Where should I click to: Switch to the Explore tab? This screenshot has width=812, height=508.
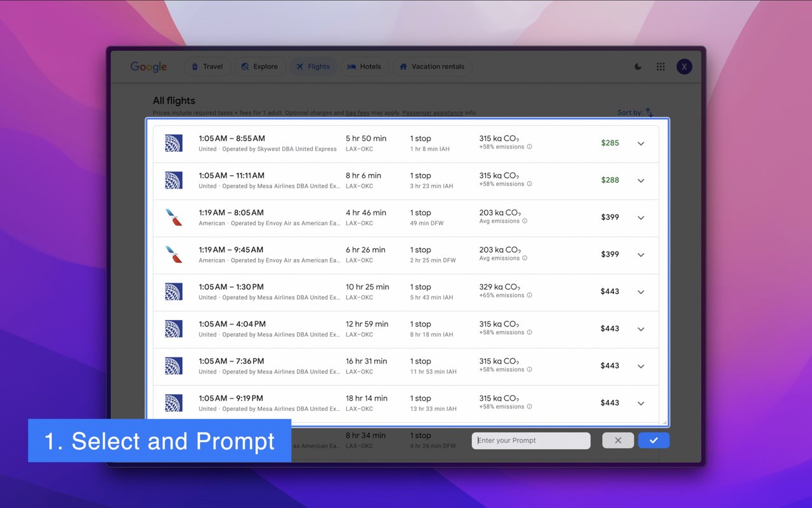[259, 67]
